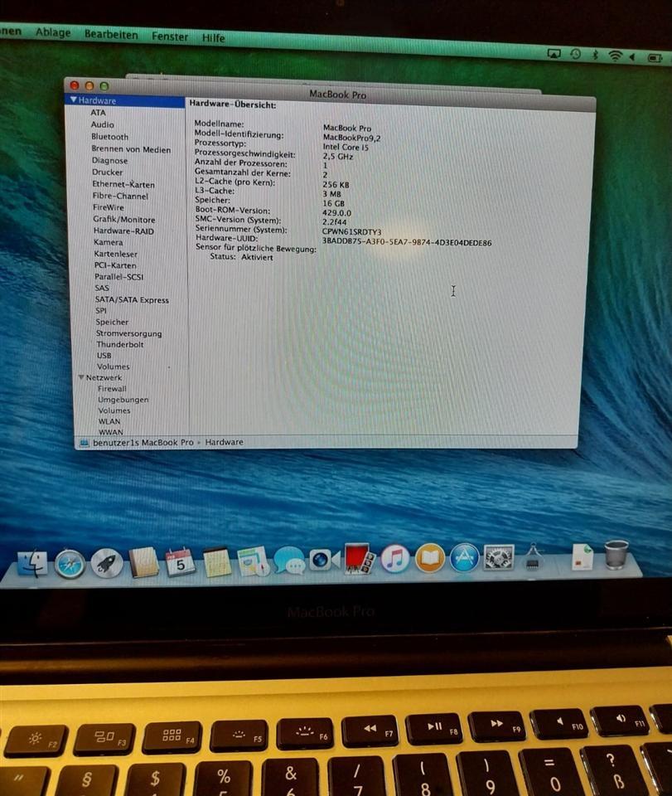The image size is (672, 796).
Task: Select SPI in sidebar
Action: (101, 311)
